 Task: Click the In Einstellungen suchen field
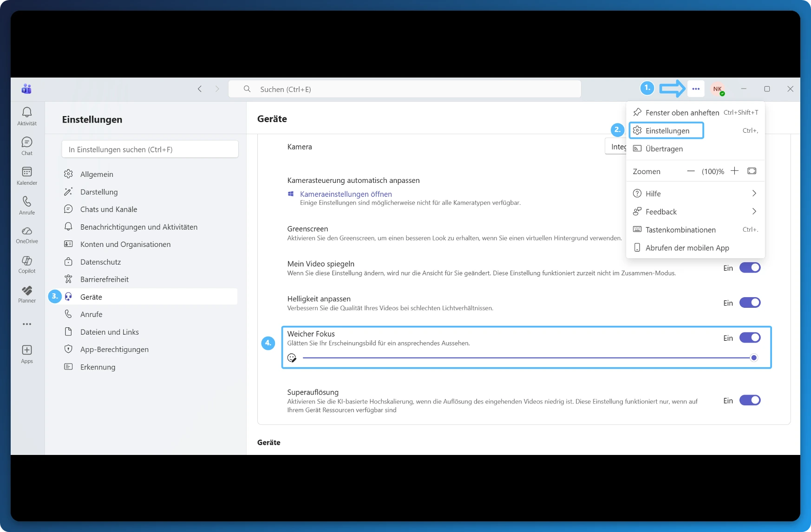[150, 149]
